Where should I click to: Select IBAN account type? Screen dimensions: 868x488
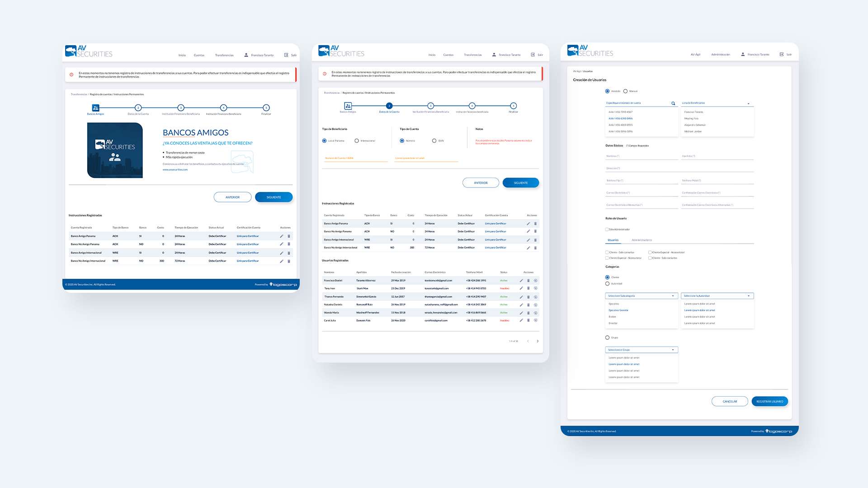434,141
